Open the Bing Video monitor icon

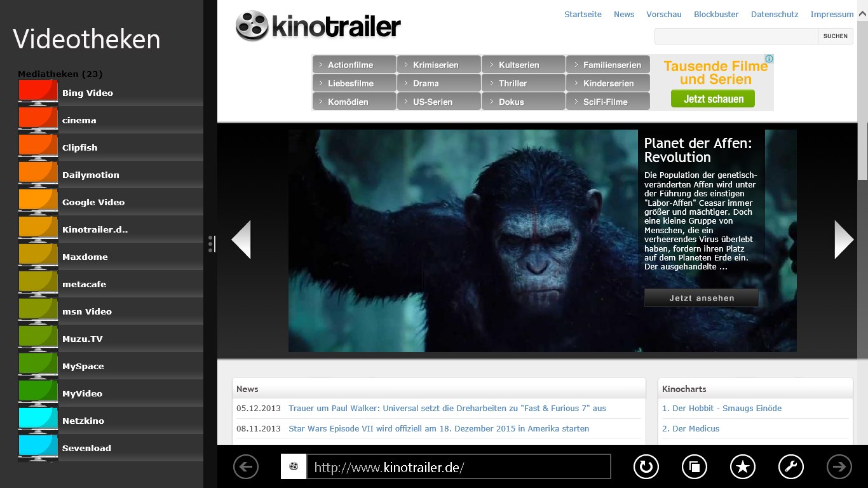coord(38,92)
